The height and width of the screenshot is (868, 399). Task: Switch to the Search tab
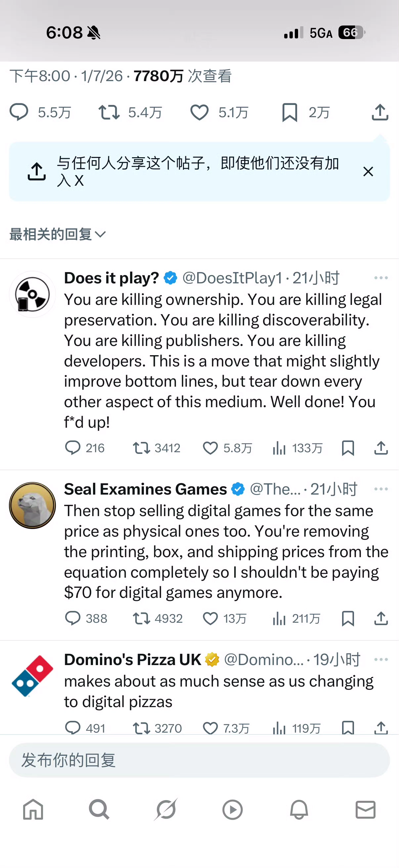99,809
